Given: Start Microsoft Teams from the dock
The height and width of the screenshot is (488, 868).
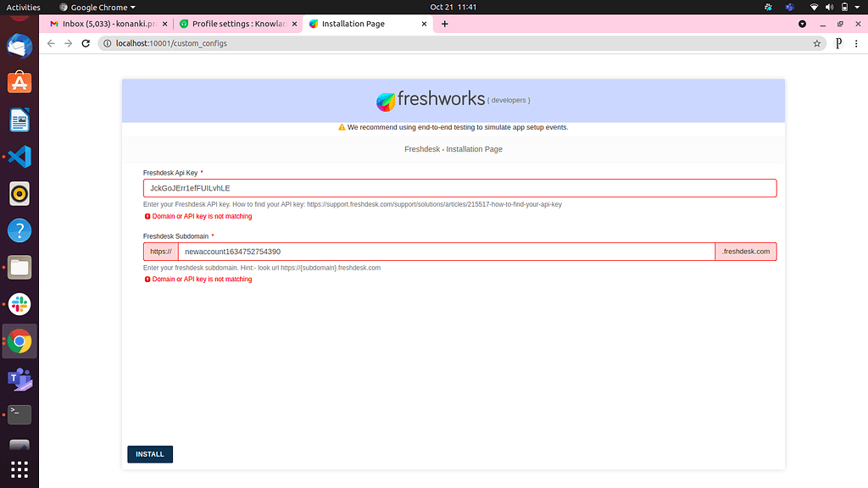Looking at the screenshot, I should point(19,379).
